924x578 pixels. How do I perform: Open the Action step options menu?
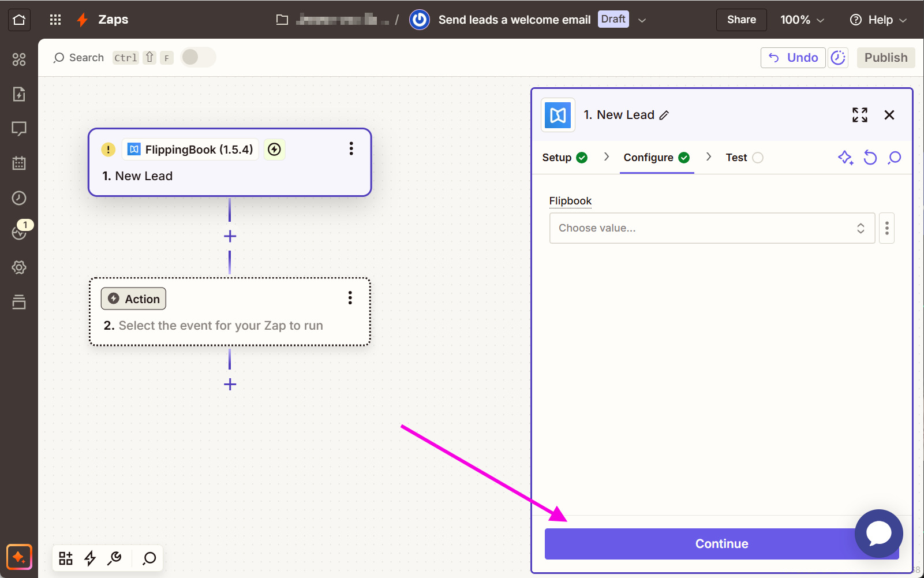click(x=350, y=298)
